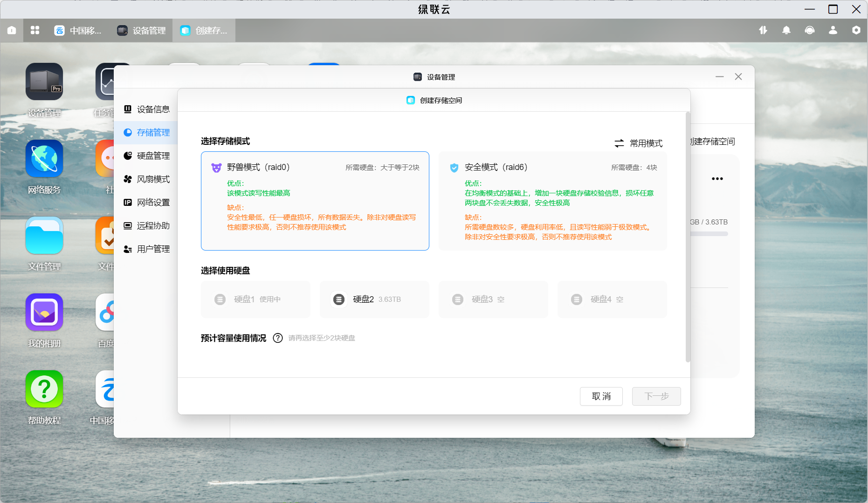Click the notification bell in top bar

tap(786, 30)
